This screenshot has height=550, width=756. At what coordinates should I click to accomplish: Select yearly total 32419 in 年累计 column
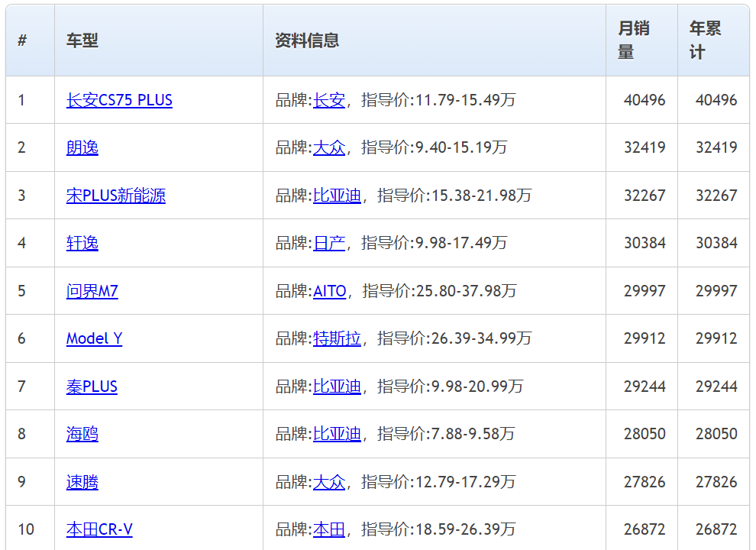[716, 147]
